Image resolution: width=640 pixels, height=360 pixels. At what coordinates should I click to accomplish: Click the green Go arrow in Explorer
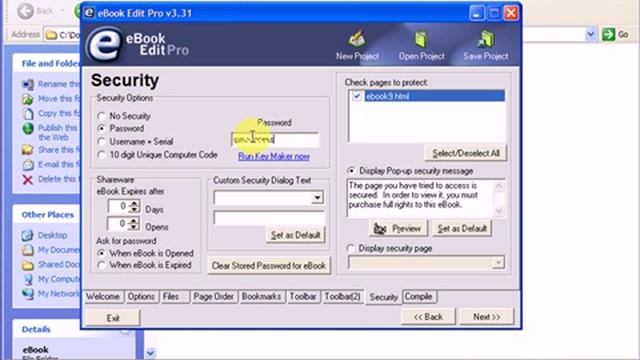point(608,34)
